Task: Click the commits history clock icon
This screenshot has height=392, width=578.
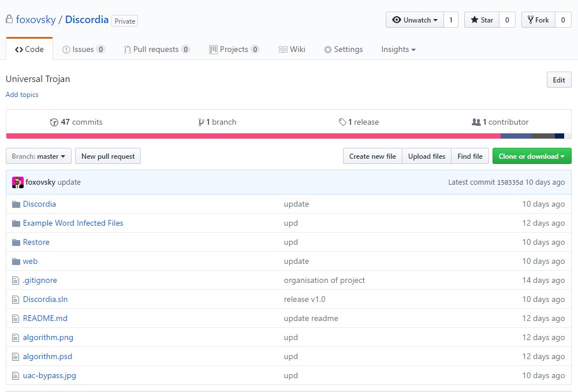Action: click(x=54, y=122)
